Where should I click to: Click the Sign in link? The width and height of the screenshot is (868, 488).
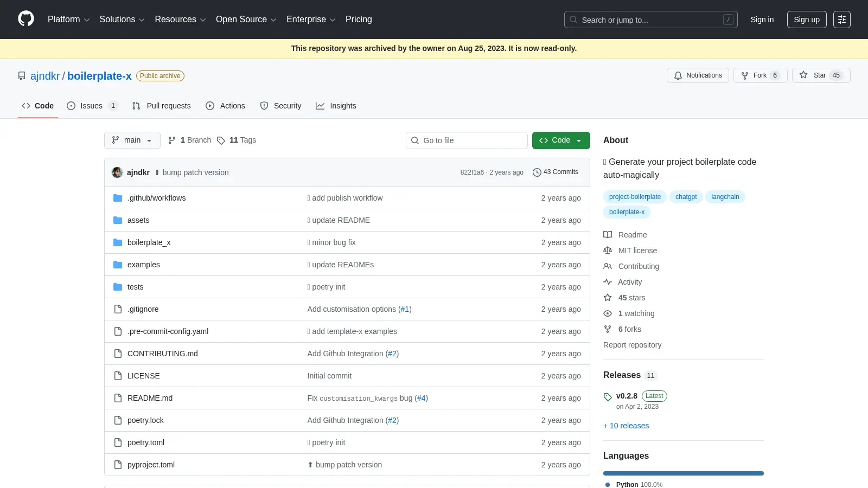click(762, 20)
